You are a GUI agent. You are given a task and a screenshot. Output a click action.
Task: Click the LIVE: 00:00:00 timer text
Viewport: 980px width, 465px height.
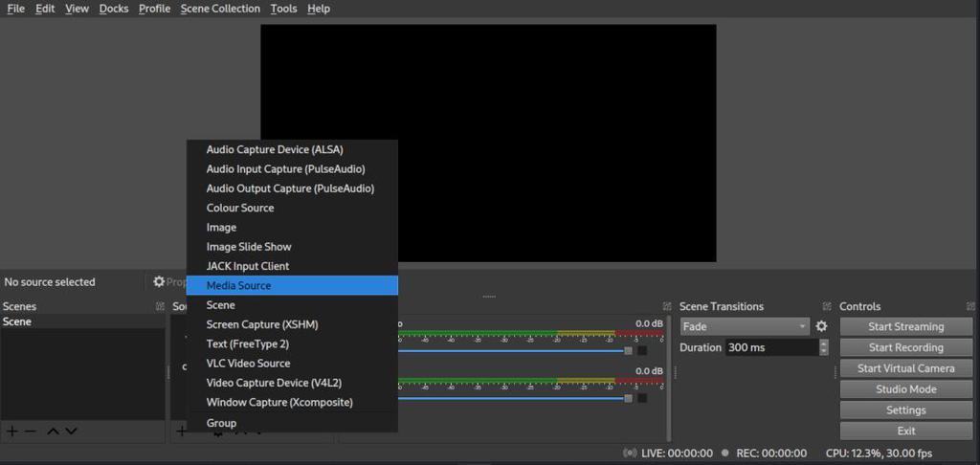coord(677,454)
